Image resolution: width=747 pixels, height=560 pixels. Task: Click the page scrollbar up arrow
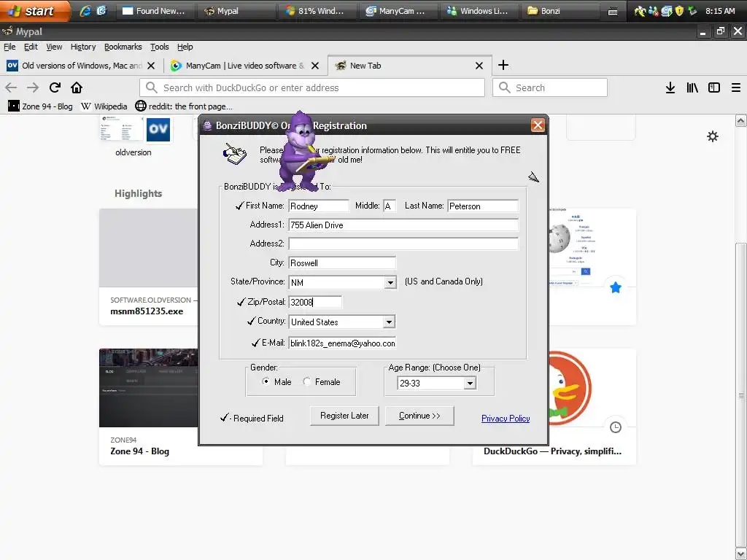(741, 120)
